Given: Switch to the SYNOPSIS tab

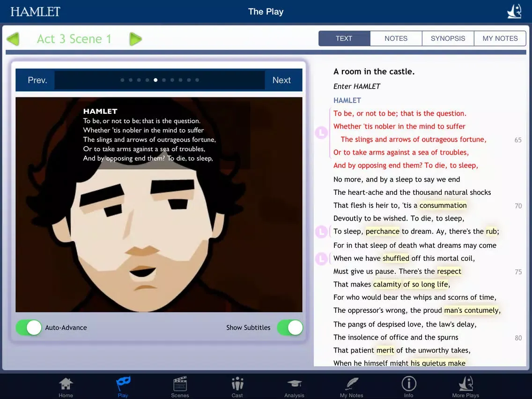Looking at the screenshot, I should pos(448,38).
